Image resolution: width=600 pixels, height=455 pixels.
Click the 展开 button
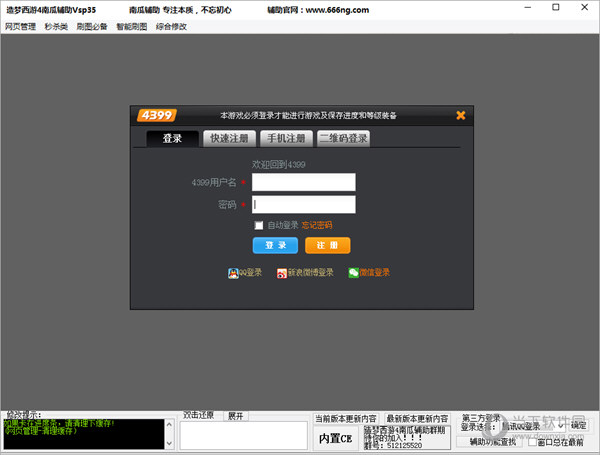click(236, 416)
